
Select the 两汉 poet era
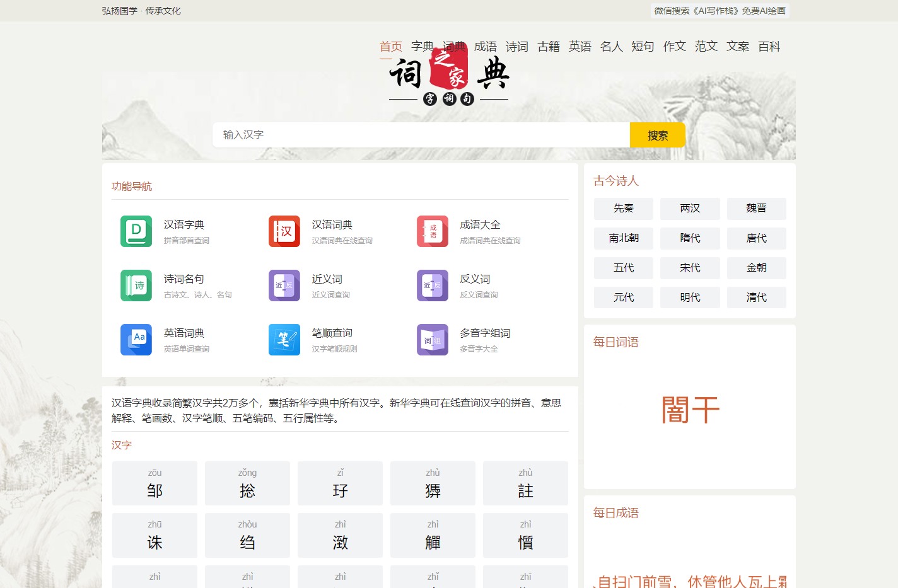coord(690,209)
